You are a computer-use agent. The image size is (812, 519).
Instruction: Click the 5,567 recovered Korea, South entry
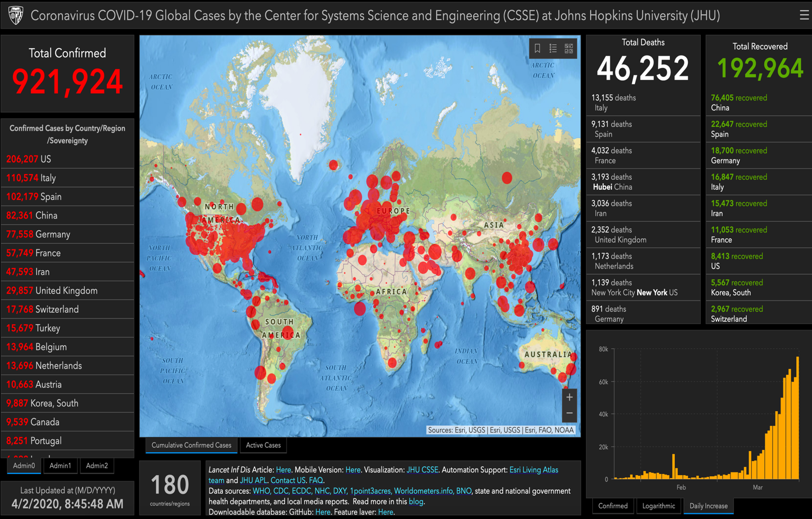(759, 288)
